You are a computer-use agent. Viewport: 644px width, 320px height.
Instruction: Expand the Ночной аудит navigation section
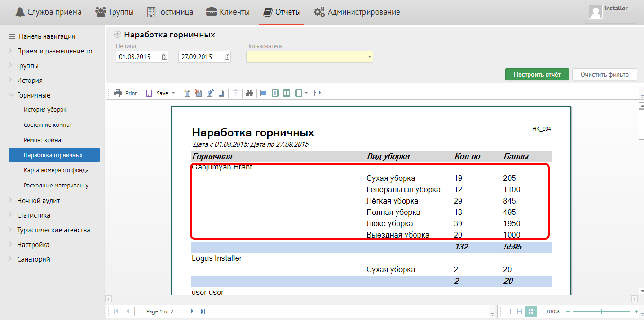[x=38, y=201]
